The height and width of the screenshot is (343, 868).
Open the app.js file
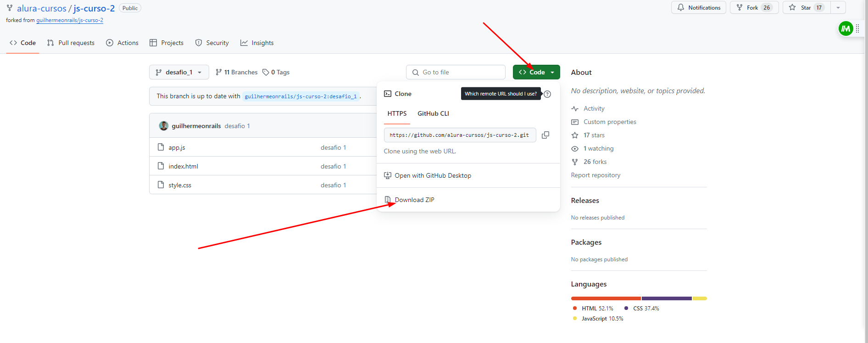click(177, 147)
